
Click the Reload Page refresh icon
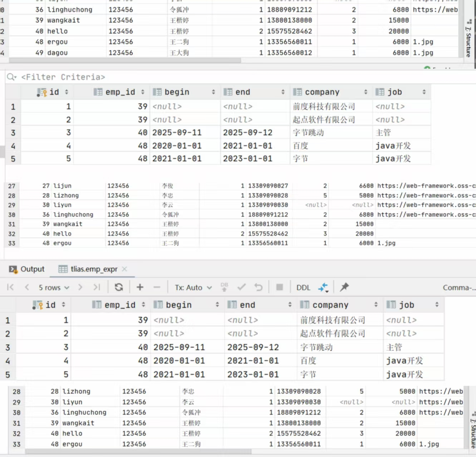pos(119,287)
